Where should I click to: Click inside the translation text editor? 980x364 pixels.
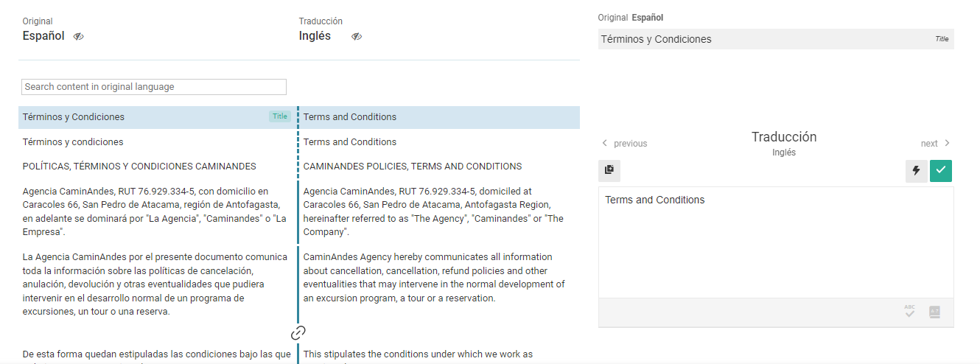coord(775,243)
